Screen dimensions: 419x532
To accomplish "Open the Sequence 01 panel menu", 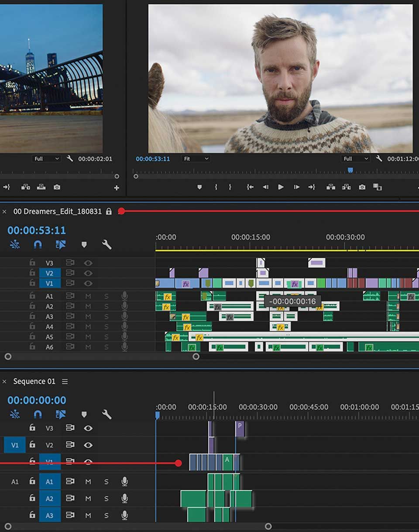I will tap(65, 381).
